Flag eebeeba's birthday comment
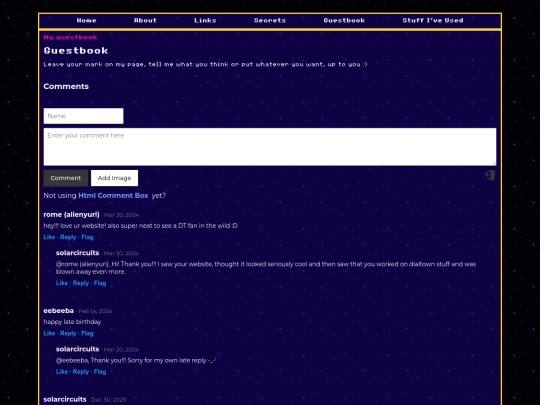The width and height of the screenshot is (540, 405). [87, 333]
